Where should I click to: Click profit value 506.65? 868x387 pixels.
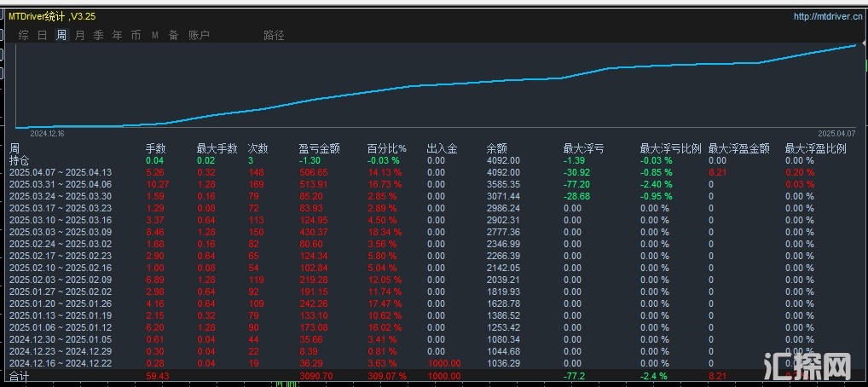[x=313, y=173]
